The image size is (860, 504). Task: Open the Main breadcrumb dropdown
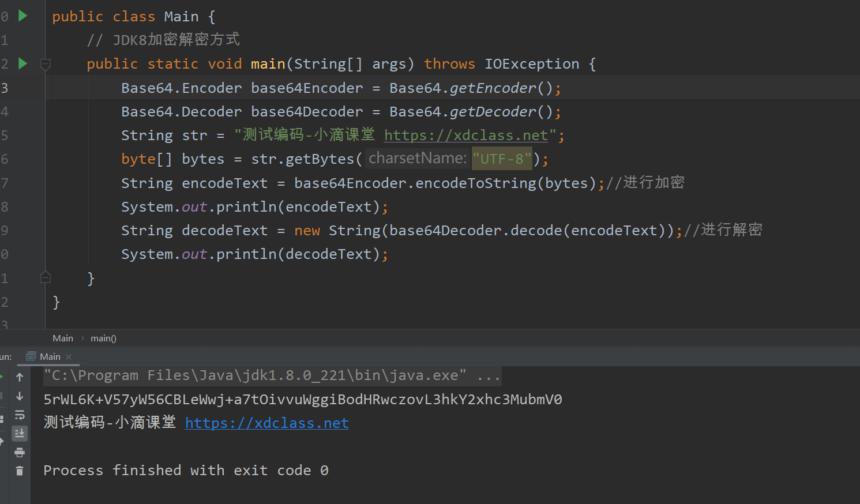[x=62, y=338]
